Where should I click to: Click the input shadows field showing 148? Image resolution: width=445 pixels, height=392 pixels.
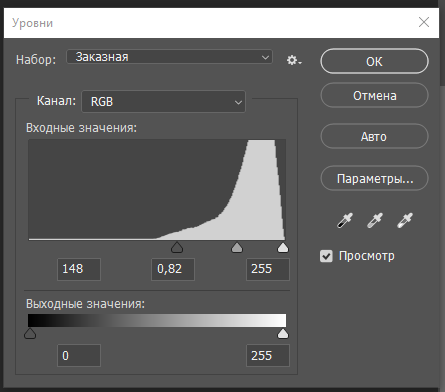(x=79, y=269)
